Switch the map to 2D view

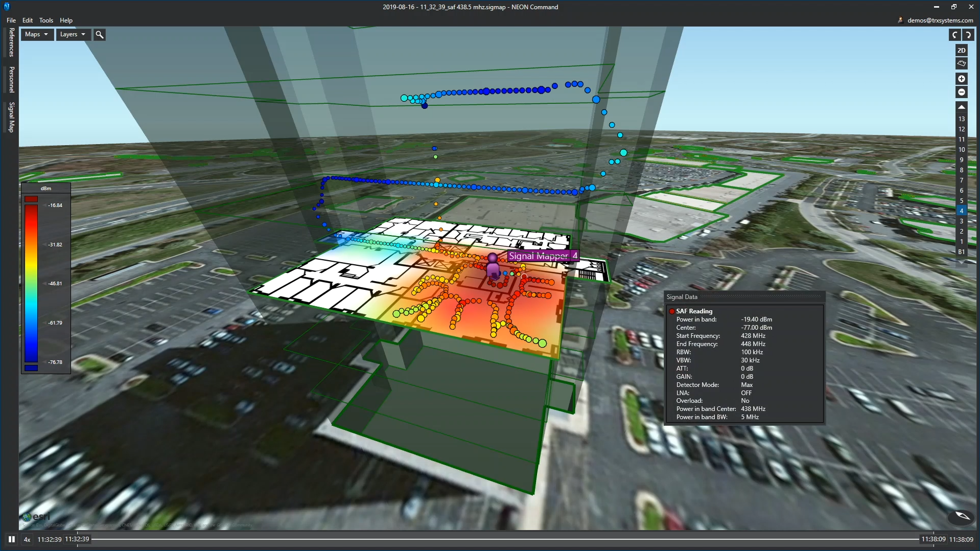961,50
